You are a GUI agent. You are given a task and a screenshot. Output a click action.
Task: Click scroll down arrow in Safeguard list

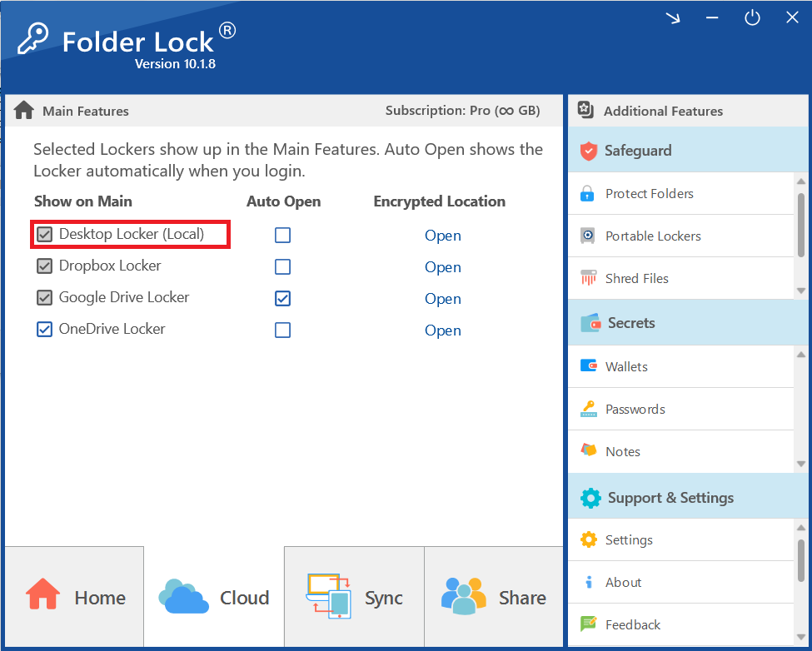801,291
